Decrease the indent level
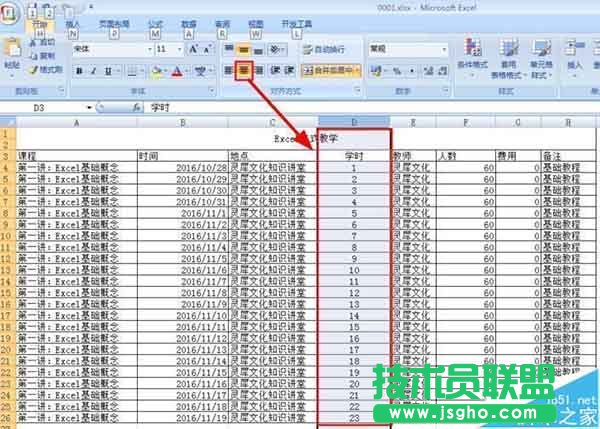 coord(275,70)
